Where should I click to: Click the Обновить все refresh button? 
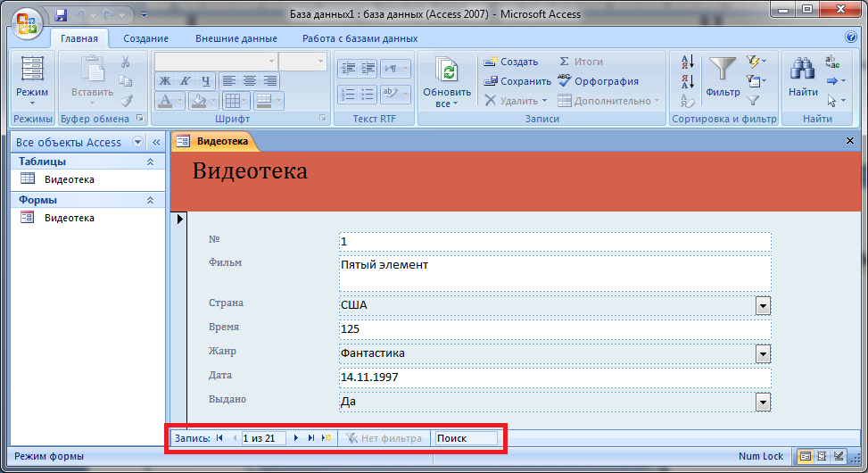pyautogui.click(x=447, y=81)
